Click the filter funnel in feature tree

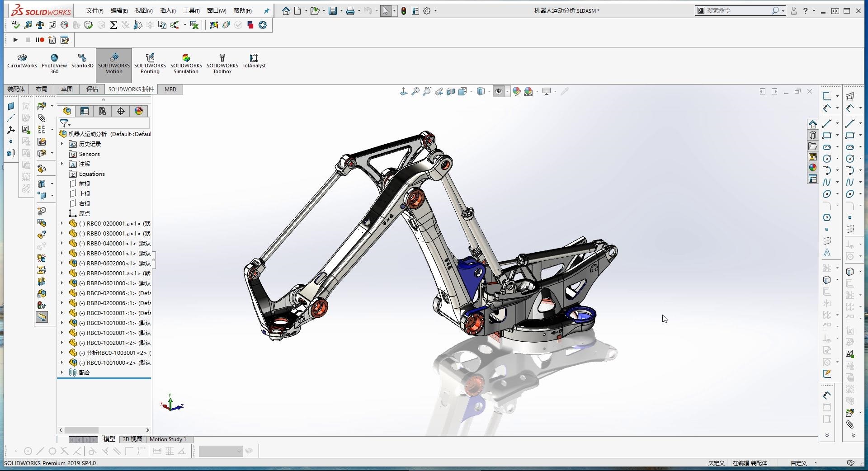(x=64, y=123)
